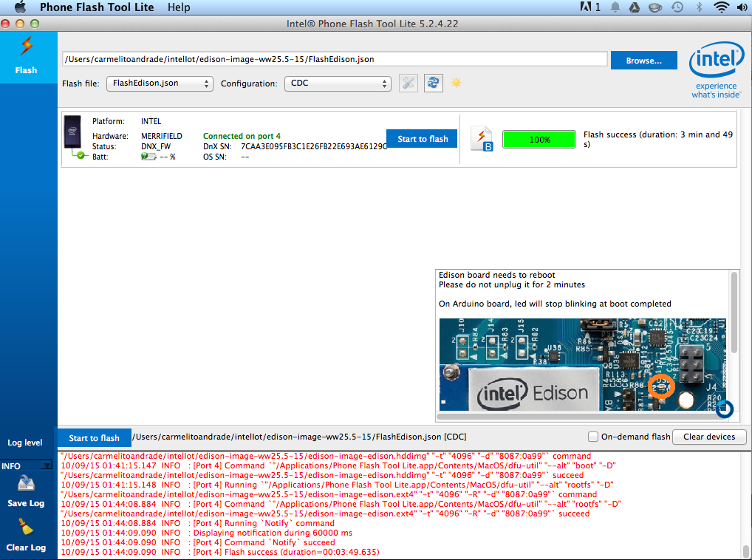This screenshot has width=752, height=560.
Task: Click the 'Log level' label
Action: [25, 443]
